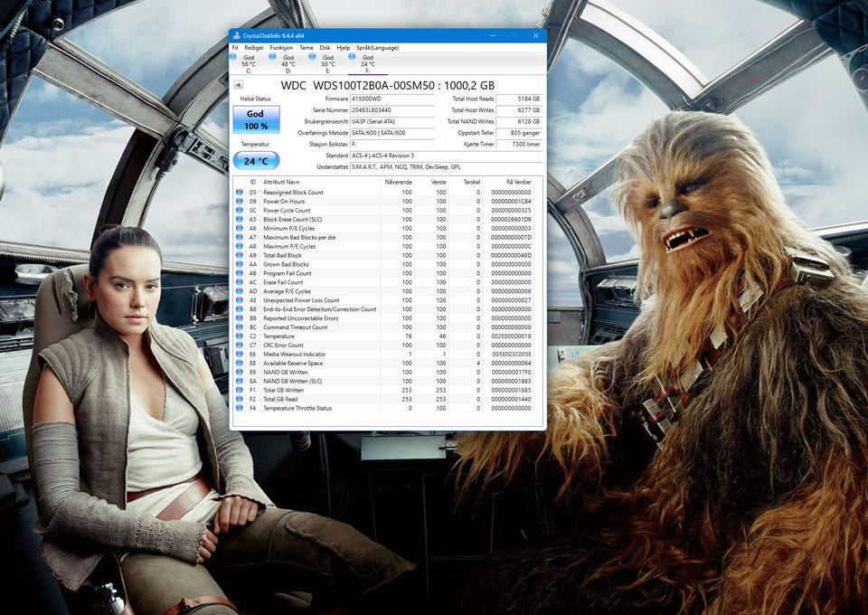Viewport: 868px width, 615px height.
Task: Click status orb for Block Erase Count (SLC)
Action: (239, 219)
